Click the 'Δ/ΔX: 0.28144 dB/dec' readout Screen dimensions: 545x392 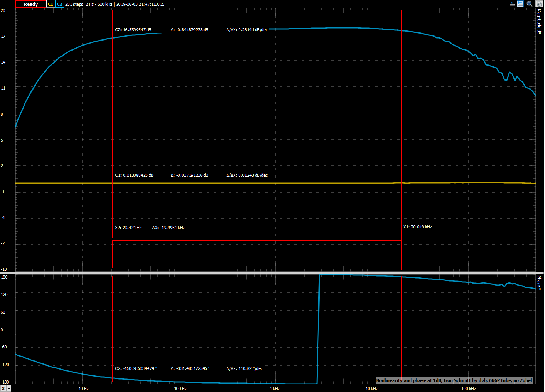tap(247, 30)
